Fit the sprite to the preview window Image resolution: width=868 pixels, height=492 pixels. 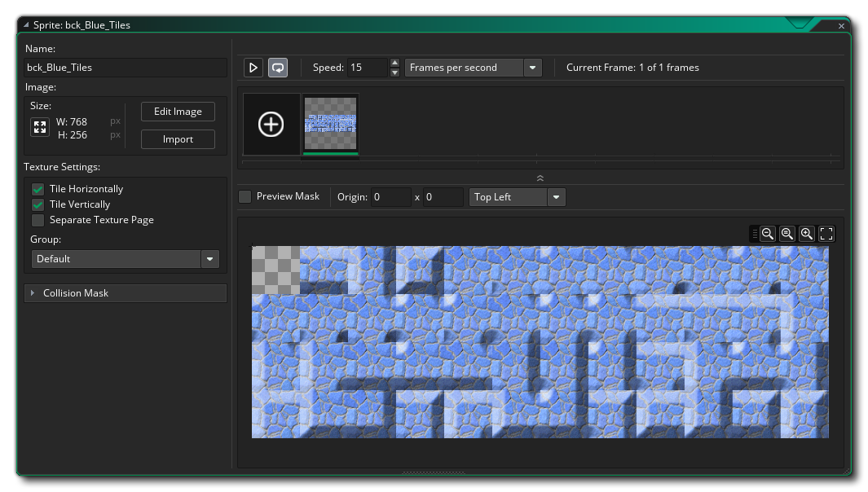coord(826,234)
